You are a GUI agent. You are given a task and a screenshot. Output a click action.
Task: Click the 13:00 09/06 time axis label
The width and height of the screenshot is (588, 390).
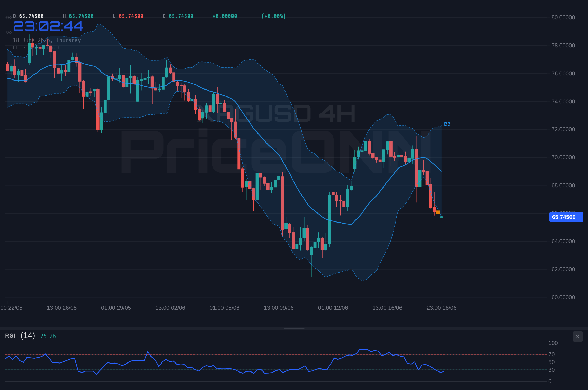click(279, 308)
